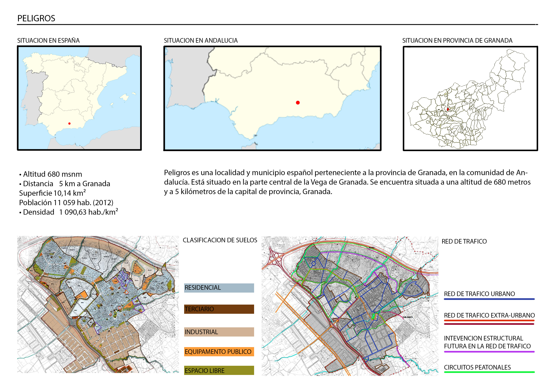
Task: Click the red dot on Spain map
Action: (x=69, y=123)
